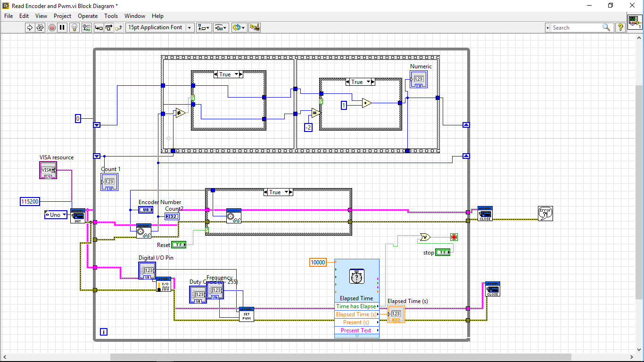Image resolution: width=644 pixels, height=362 pixels.
Task: Click the Clean Up Diagram broom icon
Action: [255, 27]
